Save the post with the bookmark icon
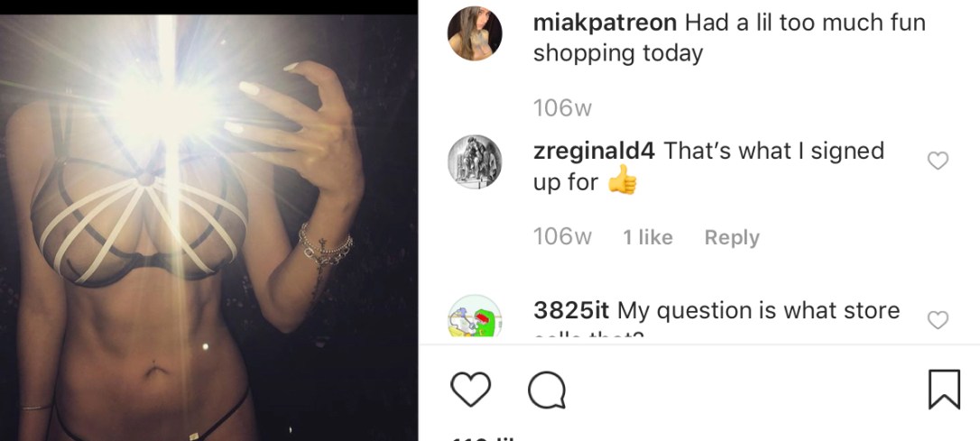Viewport: 980px width, 441px height. tap(944, 390)
